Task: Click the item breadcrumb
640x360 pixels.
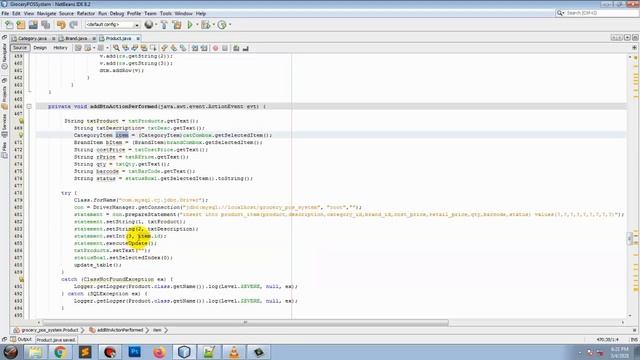Action: tap(157, 330)
